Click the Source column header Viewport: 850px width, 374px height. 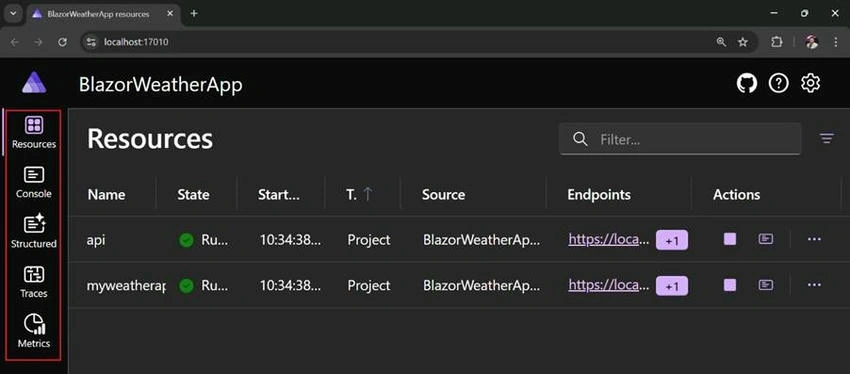(x=443, y=195)
